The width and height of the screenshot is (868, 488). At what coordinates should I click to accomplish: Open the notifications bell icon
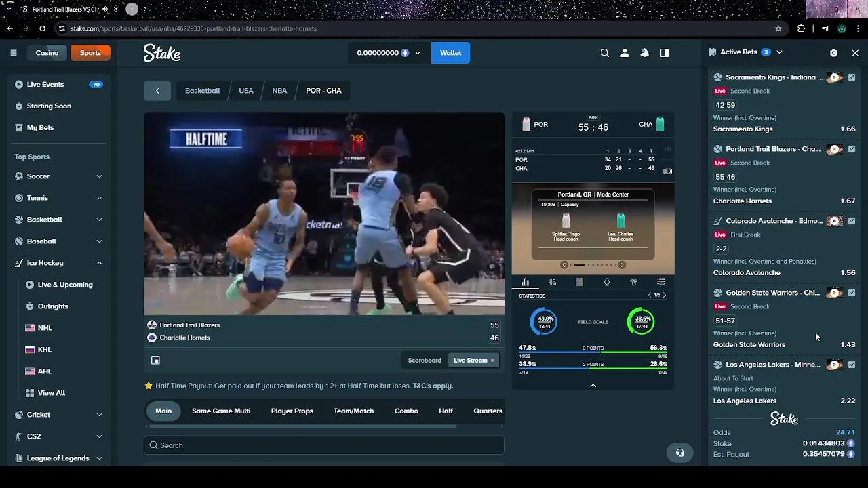click(644, 53)
